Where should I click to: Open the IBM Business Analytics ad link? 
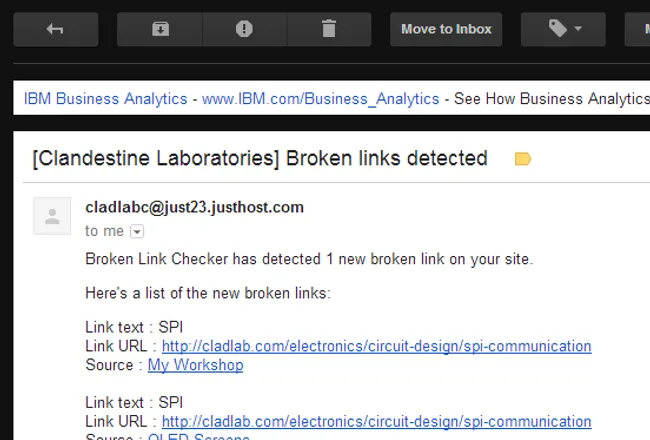tap(105, 99)
